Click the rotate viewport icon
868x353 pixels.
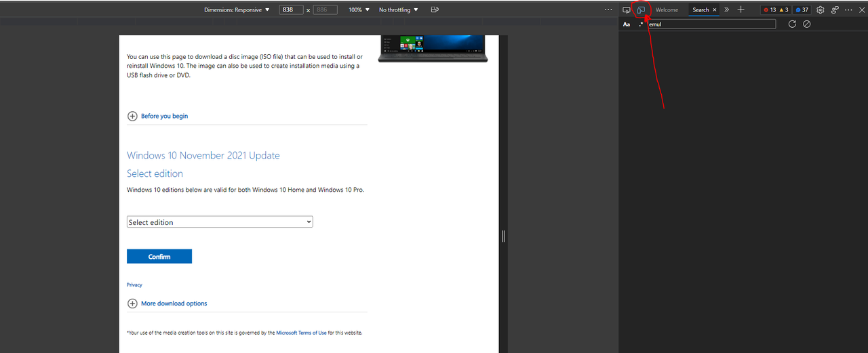click(x=435, y=9)
